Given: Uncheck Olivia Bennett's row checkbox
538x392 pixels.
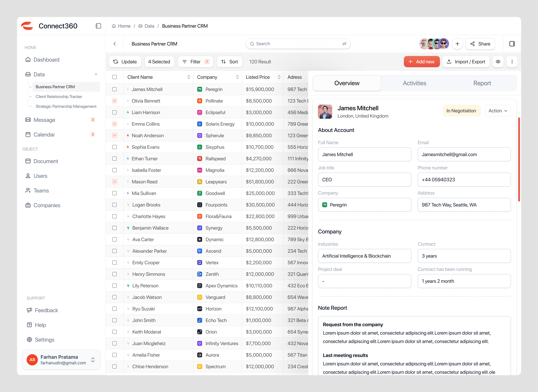Looking at the screenshot, I should [114, 101].
